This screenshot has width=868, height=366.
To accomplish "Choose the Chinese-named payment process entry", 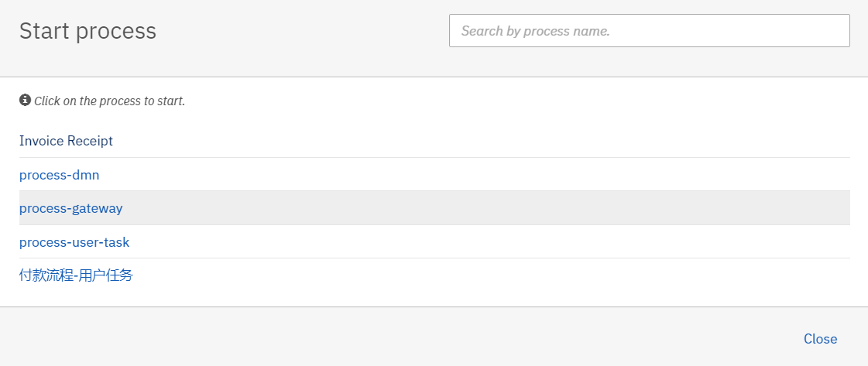I will pos(76,275).
